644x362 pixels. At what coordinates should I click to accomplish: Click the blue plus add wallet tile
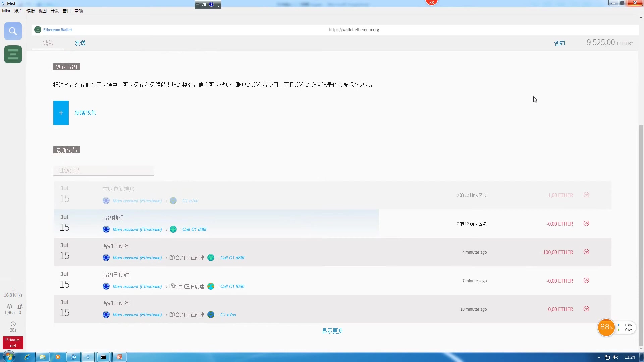click(x=61, y=113)
